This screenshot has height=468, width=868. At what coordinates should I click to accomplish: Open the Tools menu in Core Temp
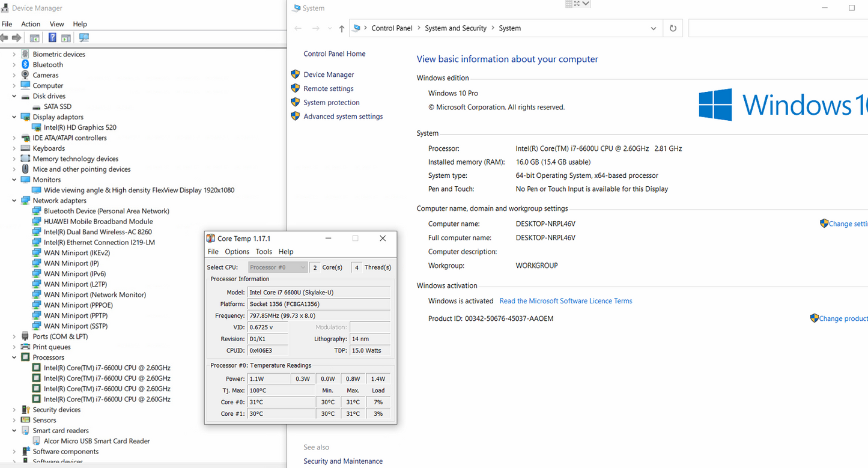coord(264,252)
